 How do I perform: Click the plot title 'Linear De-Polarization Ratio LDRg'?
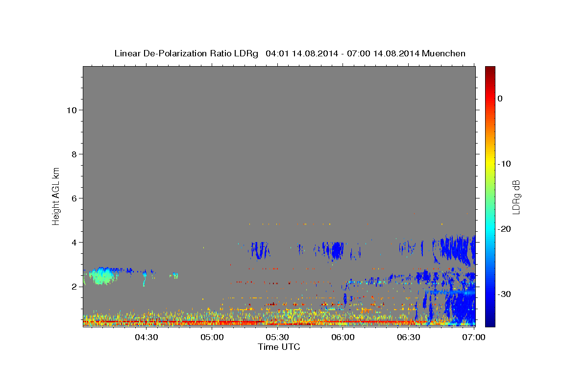point(186,53)
